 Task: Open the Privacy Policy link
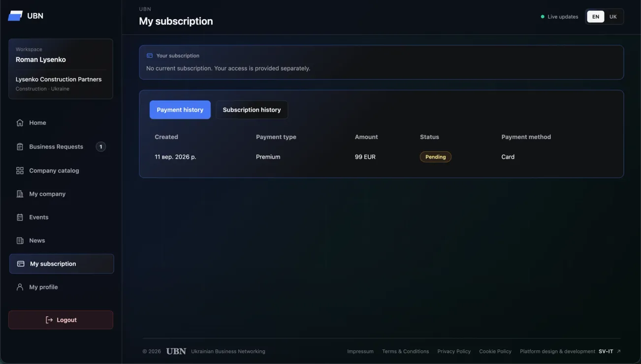pyautogui.click(x=454, y=351)
